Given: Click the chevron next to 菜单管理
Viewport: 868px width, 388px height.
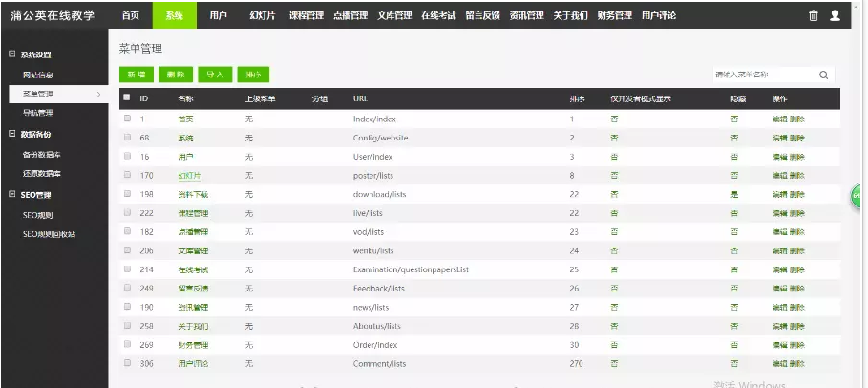Looking at the screenshot, I should click(x=98, y=95).
